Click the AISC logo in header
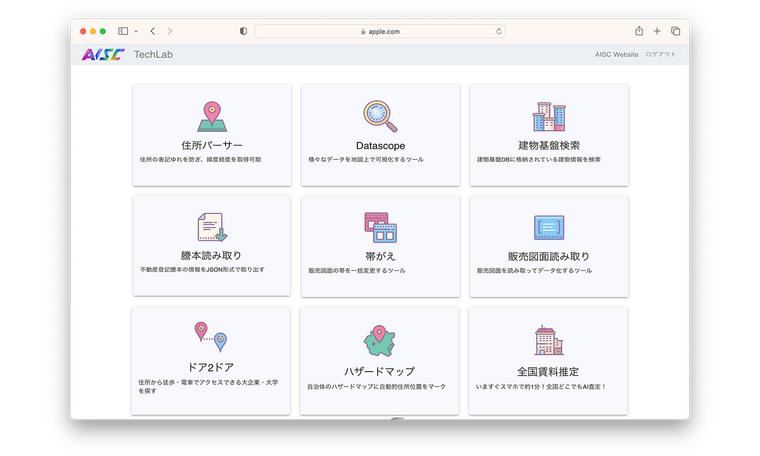This screenshot has width=760, height=456. [102, 55]
